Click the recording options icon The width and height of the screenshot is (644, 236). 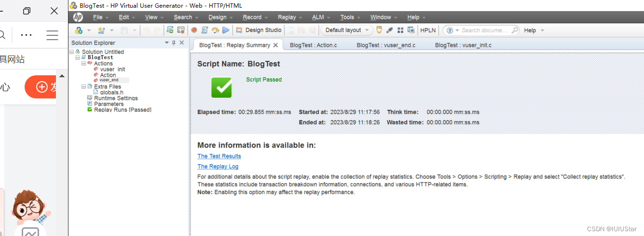pyautogui.click(x=181, y=30)
